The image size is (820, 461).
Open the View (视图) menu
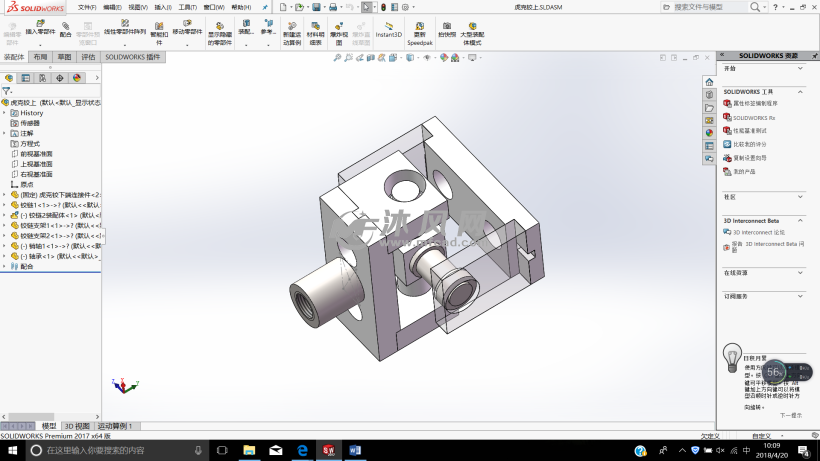[x=138, y=7]
